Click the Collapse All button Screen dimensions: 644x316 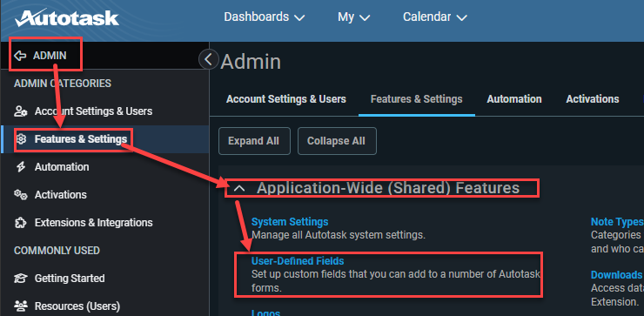337,141
